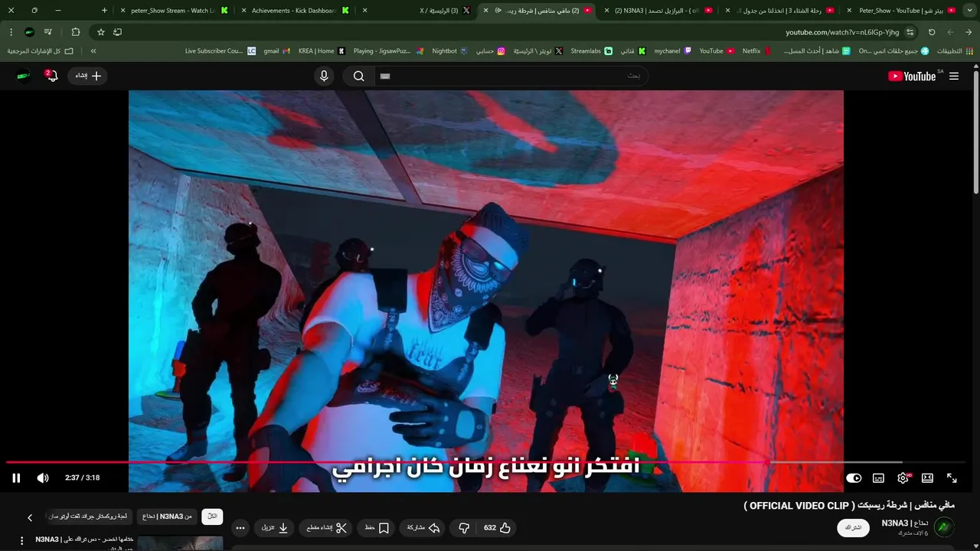Create a clip with إنشاء مقطع scissors
This screenshot has height=551, width=980.
(x=327, y=528)
